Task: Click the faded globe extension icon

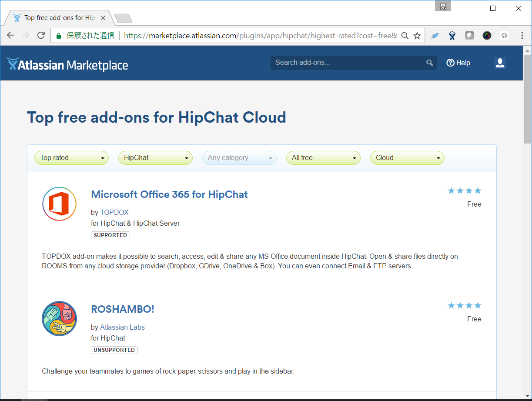Action: coord(504,36)
